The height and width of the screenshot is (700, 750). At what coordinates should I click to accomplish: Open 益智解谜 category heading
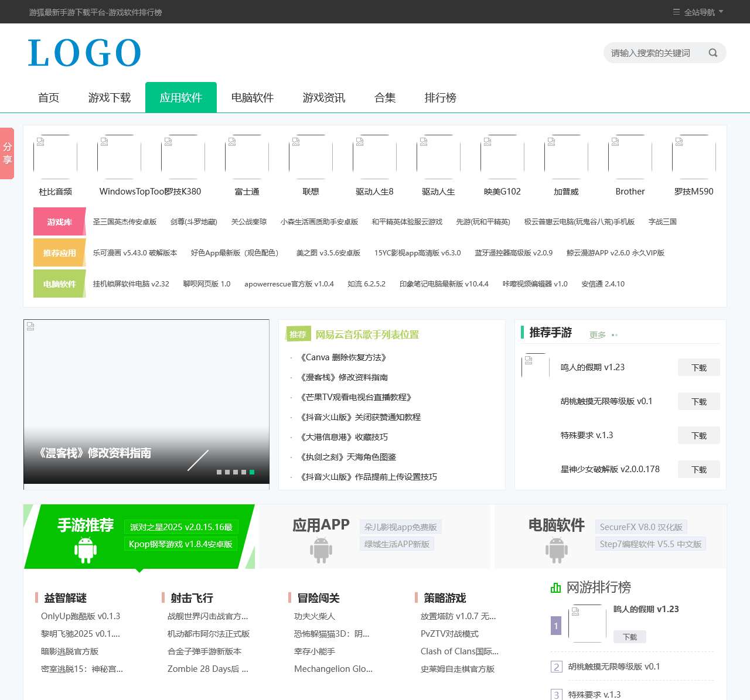click(66, 598)
